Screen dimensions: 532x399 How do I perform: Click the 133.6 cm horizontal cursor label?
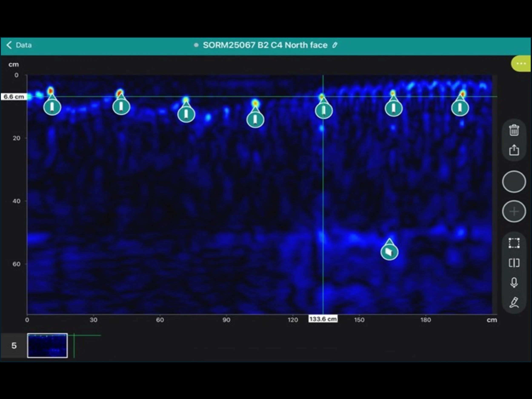(323, 319)
